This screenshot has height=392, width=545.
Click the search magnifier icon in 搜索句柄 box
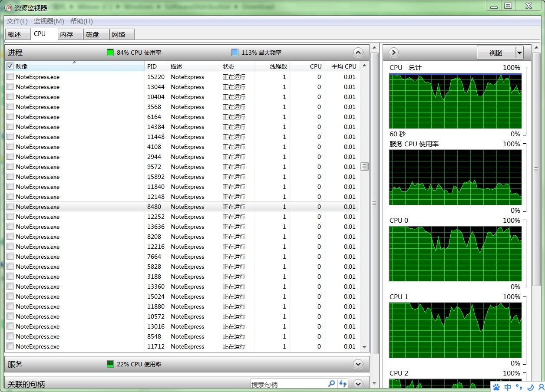[x=331, y=384]
